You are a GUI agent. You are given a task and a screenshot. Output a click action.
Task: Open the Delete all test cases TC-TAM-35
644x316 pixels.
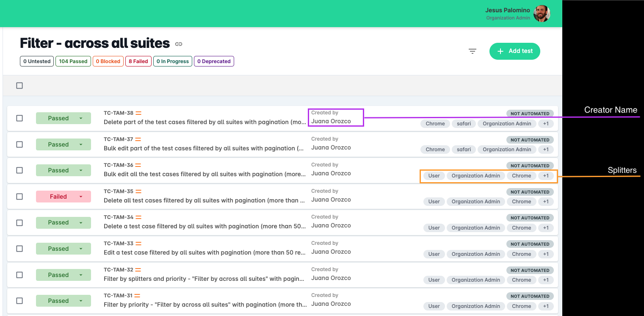coord(205,200)
